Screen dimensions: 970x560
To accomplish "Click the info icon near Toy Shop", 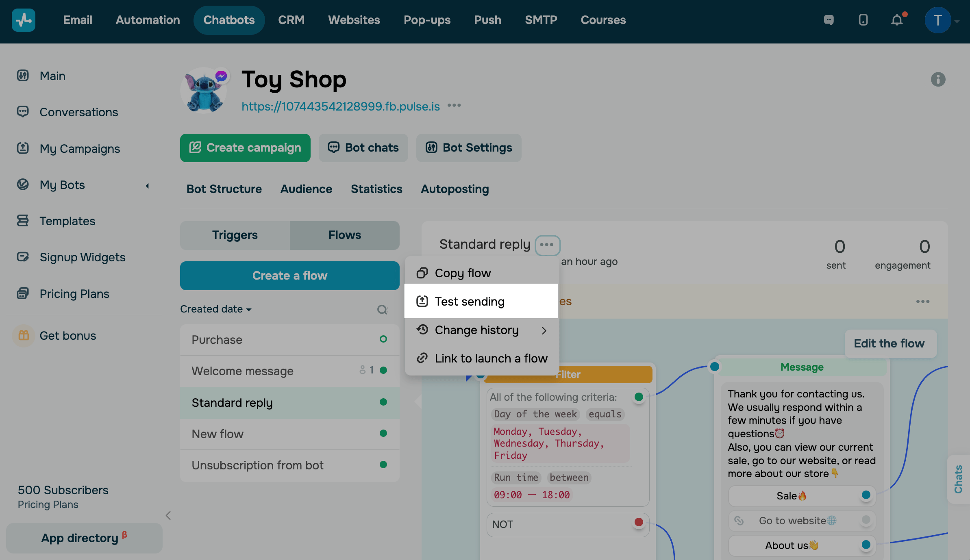I will (x=938, y=79).
